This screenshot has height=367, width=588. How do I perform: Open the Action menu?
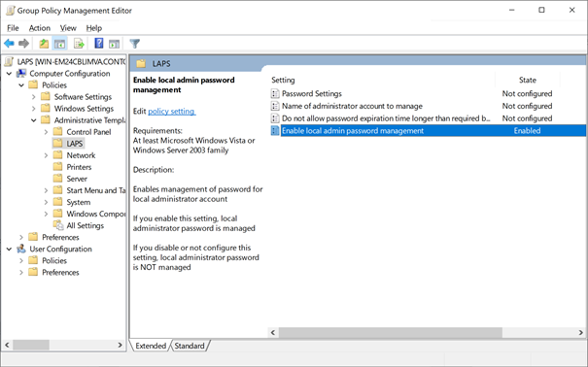coord(40,28)
